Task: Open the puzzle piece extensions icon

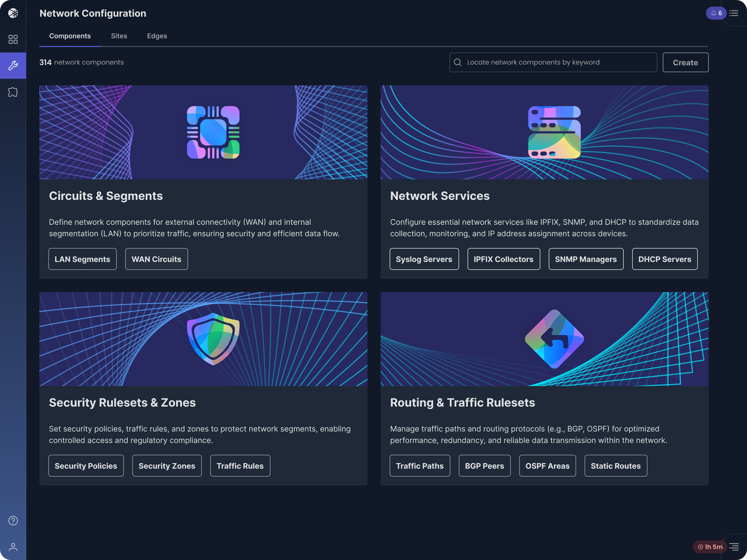Action: click(13, 92)
